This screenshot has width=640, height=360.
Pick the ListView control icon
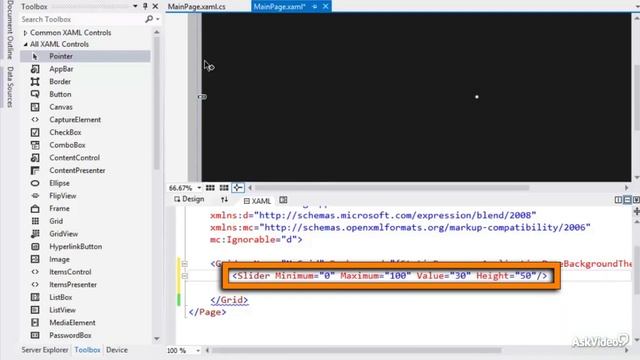(x=35, y=310)
